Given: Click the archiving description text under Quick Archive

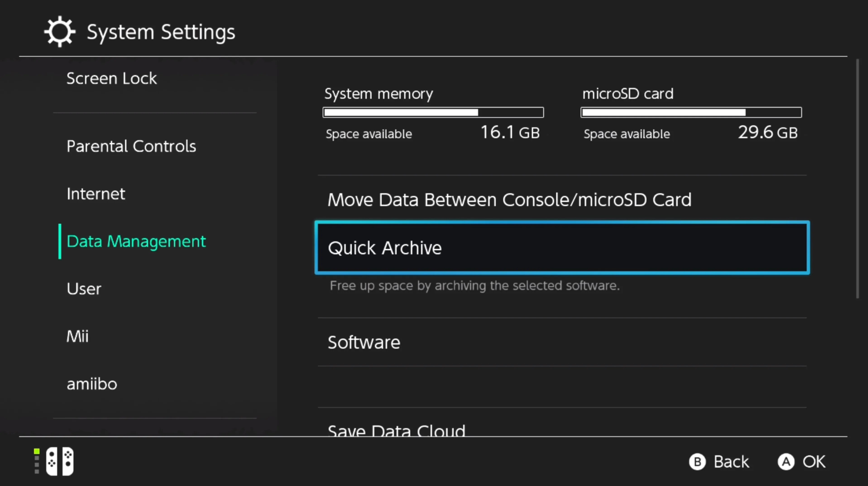Looking at the screenshot, I should tap(474, 286).
